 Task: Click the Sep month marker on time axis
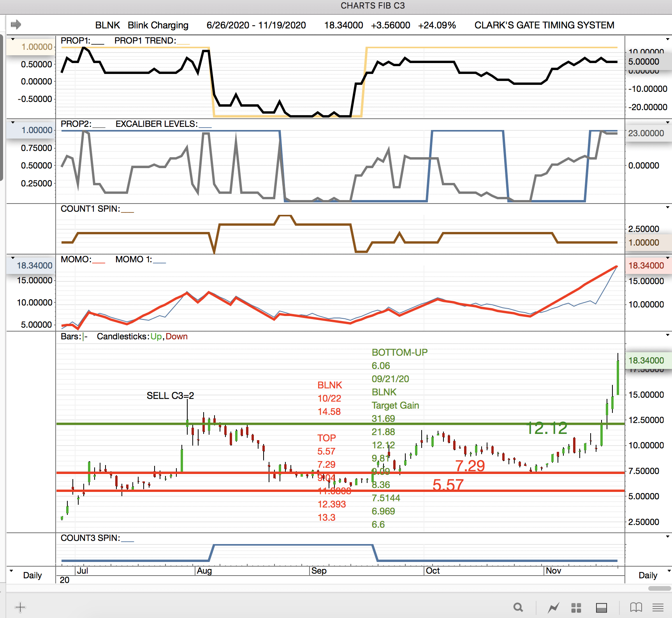click(x=319, y=571)
